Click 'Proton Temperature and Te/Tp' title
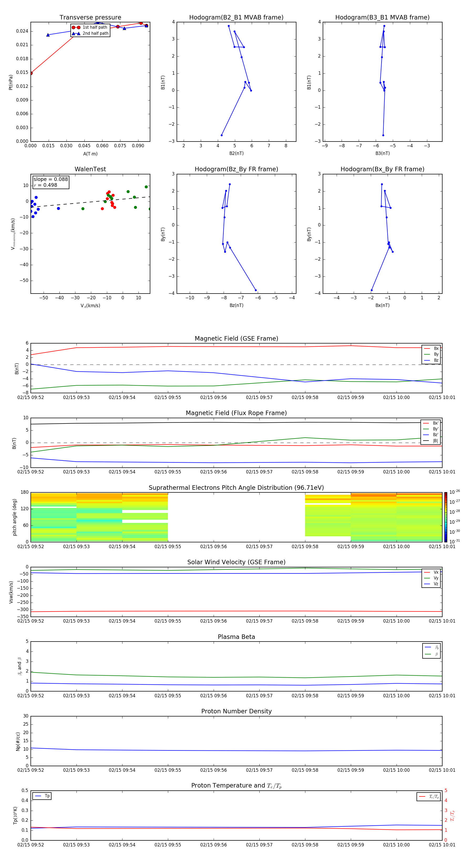 click(236, 786)
